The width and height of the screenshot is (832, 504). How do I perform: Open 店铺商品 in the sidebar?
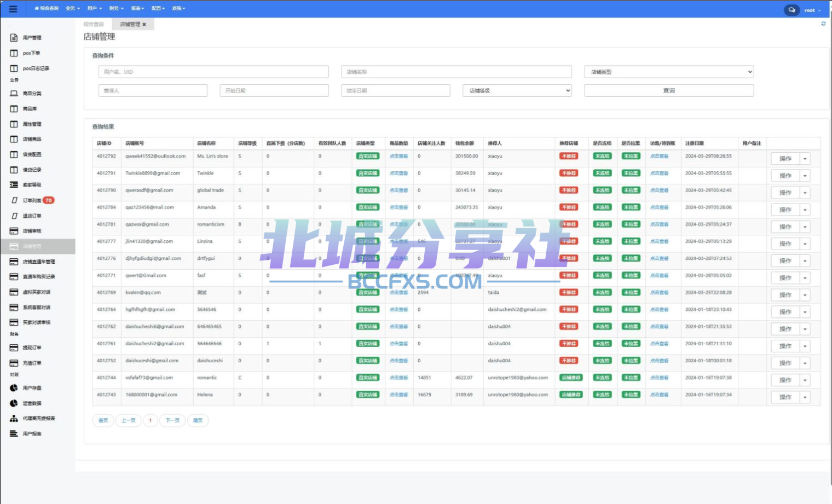32,139
